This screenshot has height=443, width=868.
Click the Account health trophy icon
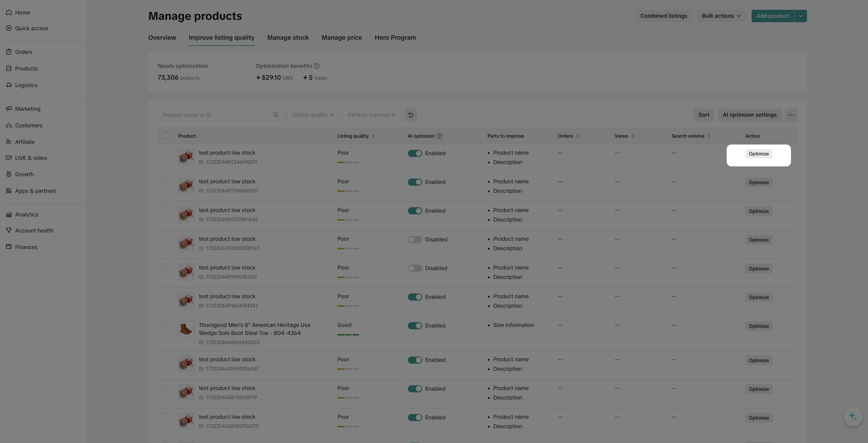pos(9,230)
